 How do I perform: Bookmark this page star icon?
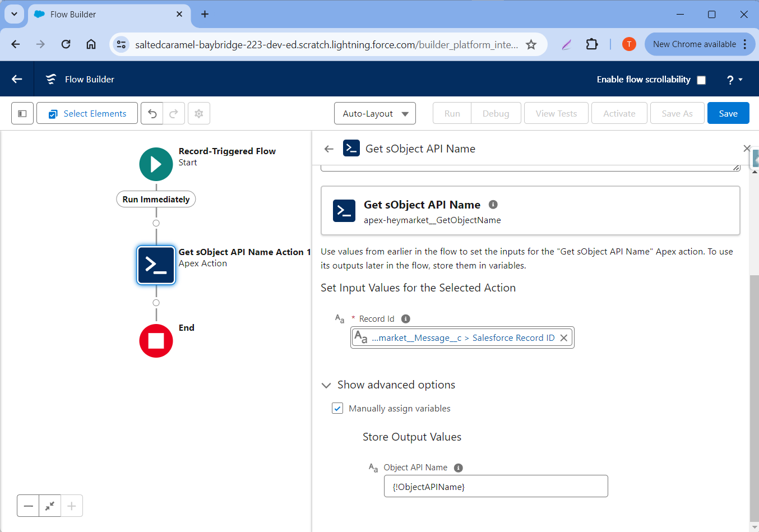tap(531, 44)
